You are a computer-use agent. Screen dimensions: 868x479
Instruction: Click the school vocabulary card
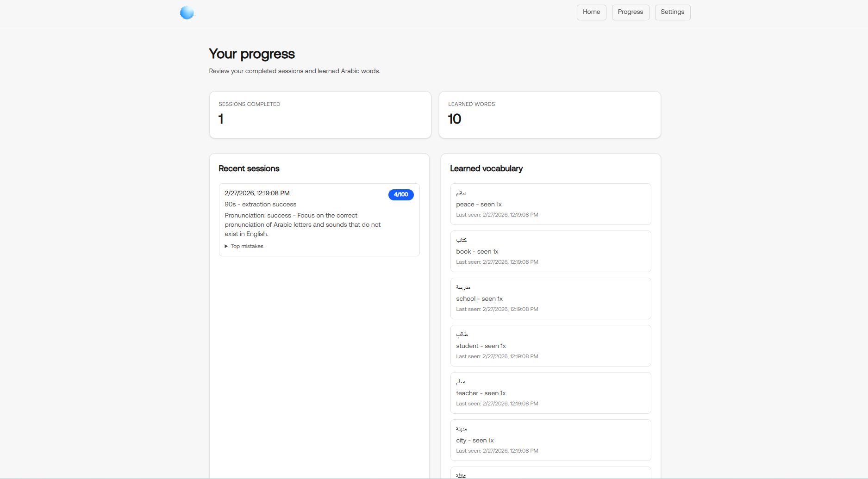tap(550, 298)
